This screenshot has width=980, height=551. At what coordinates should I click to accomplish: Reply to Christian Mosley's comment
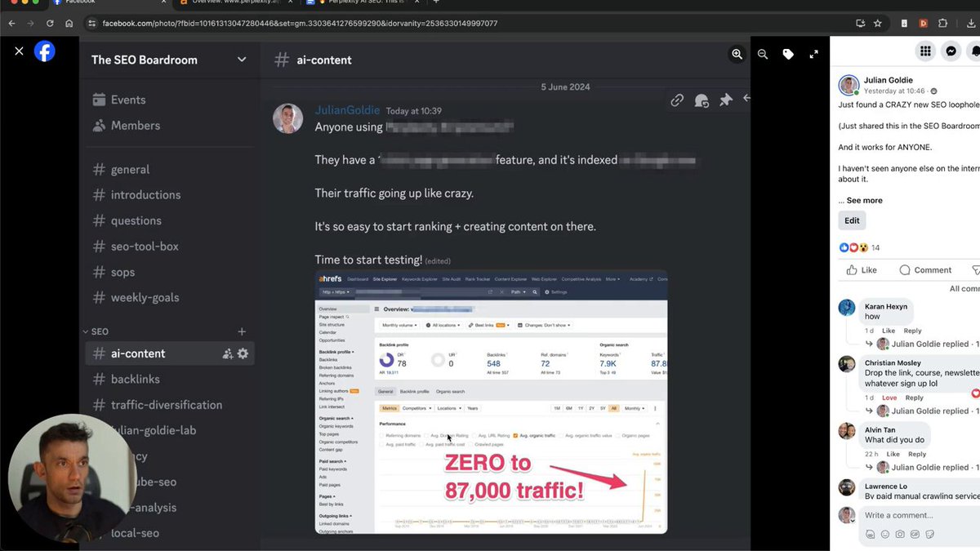914,398
